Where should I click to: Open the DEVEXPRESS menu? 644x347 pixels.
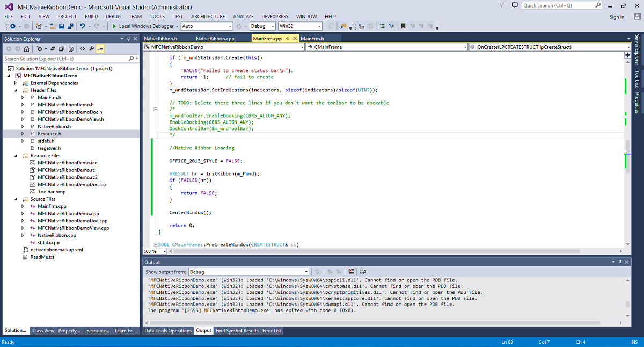point(274,17)
